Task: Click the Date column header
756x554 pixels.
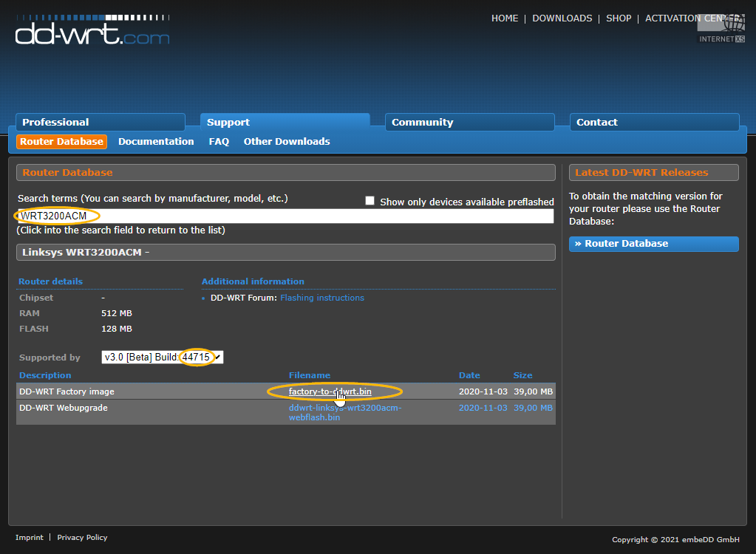Action: (469, 375)
